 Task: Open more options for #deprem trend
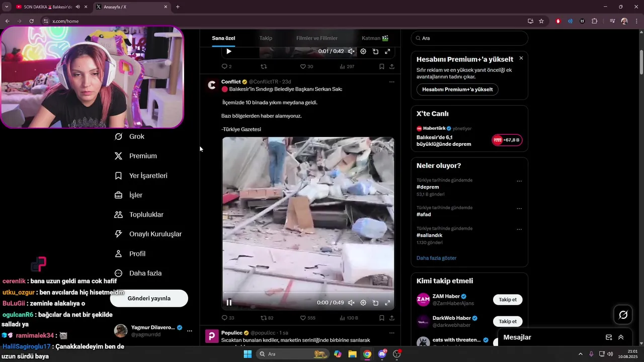[519, 181]
